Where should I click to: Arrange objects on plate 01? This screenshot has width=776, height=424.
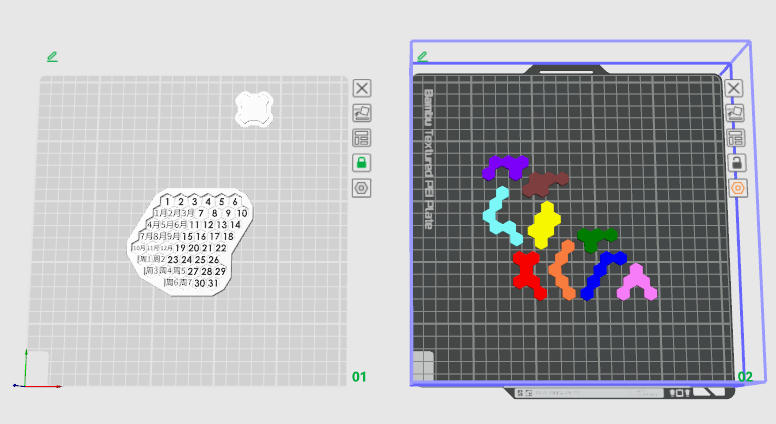click(x=362, y=138)
